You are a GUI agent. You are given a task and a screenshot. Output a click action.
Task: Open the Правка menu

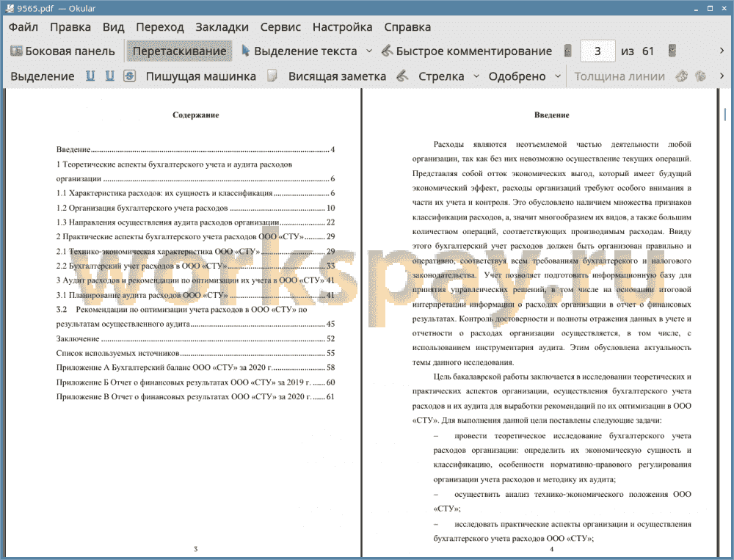tap(70, 27)
